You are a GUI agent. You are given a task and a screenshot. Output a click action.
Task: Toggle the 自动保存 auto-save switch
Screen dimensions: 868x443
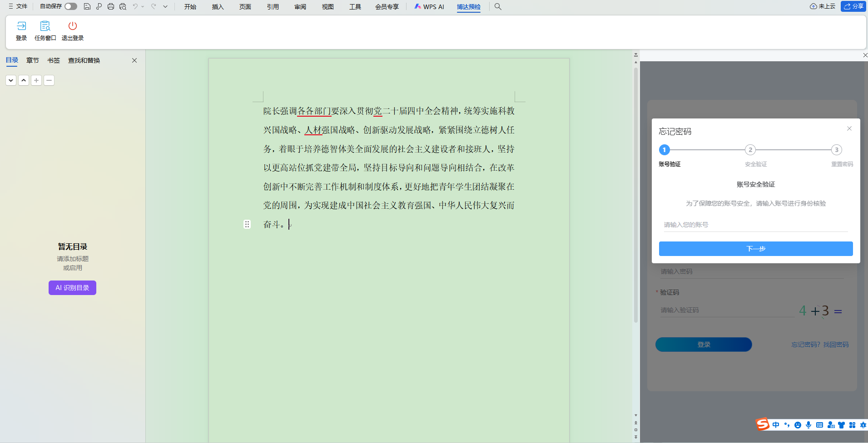tap(70, 6)
